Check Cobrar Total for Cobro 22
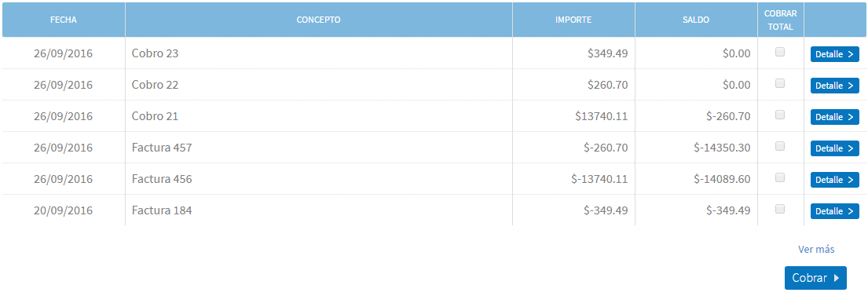Image resolution: width=868 pixels, height=307 pixels. click(x=780, y=83)
